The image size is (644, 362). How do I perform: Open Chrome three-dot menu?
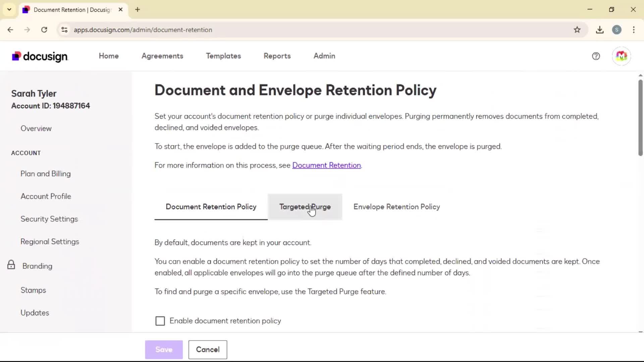[x=634, y=30]
